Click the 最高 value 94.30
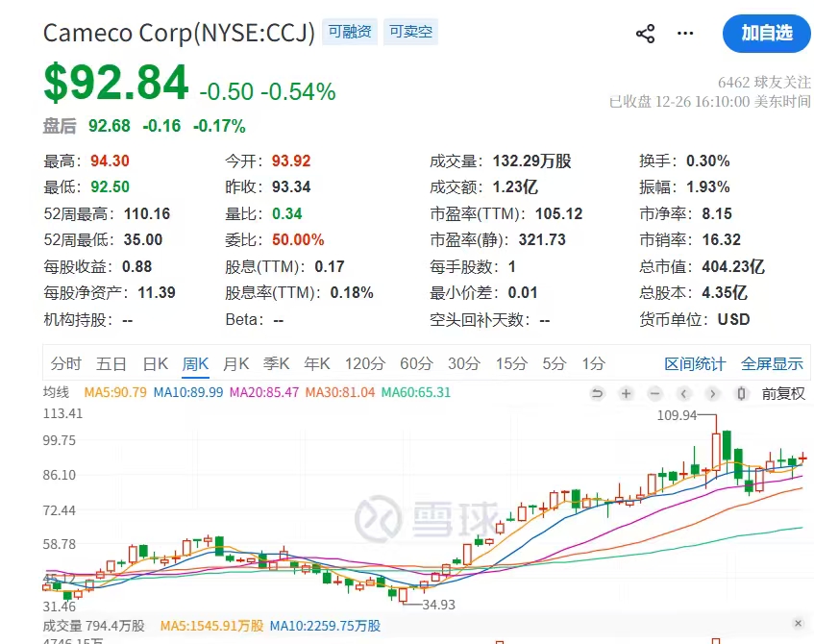This screenshot has width=814, height=644. tap(110, 161)
